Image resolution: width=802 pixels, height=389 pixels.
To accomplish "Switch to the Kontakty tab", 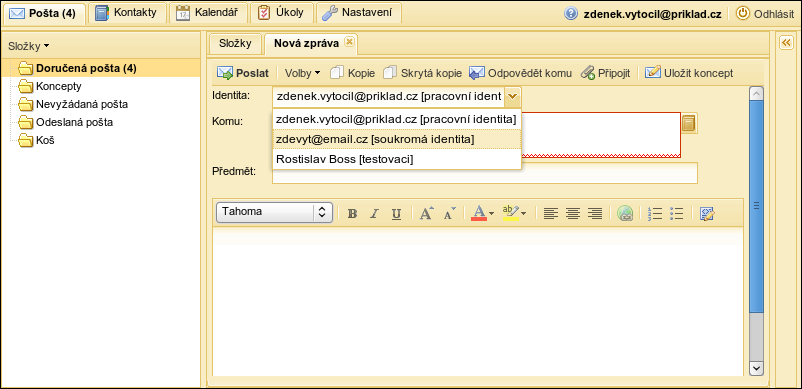I will point(127,13).
